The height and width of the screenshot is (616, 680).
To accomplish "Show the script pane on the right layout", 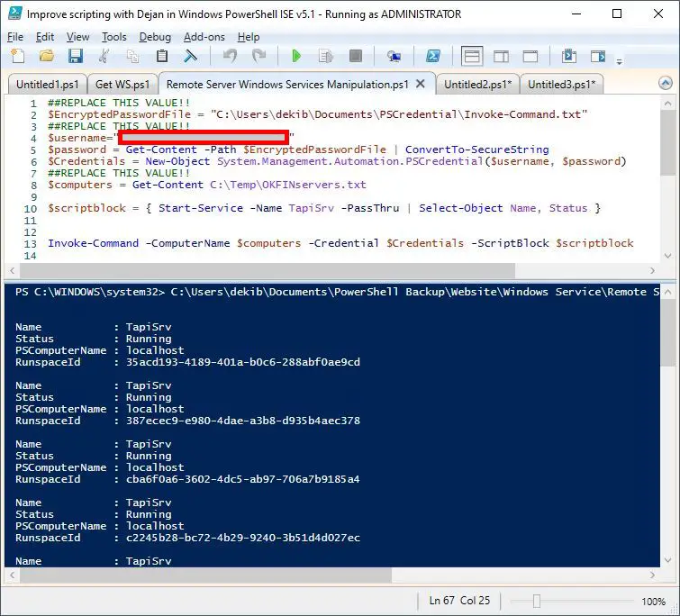I will (502, 57).
